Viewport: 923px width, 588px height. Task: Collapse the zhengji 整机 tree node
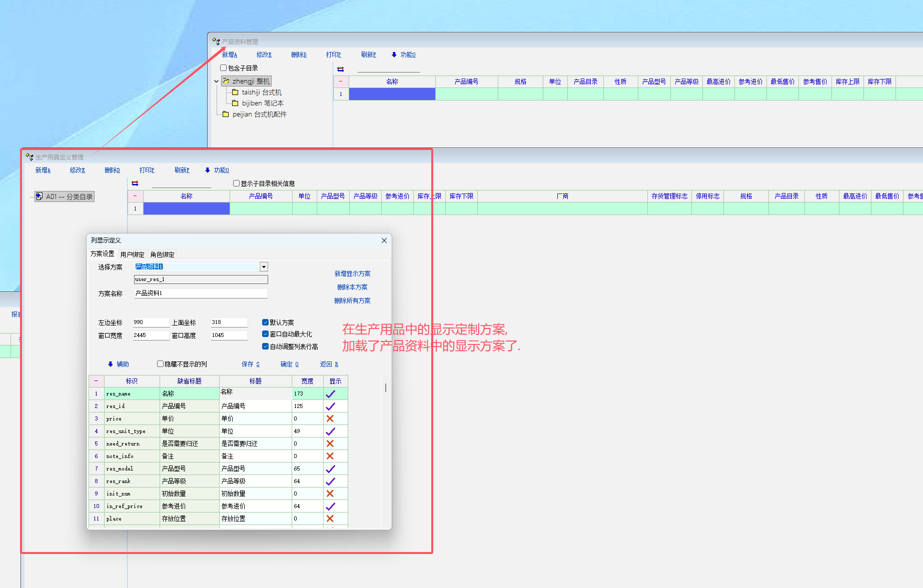point(216,81)
